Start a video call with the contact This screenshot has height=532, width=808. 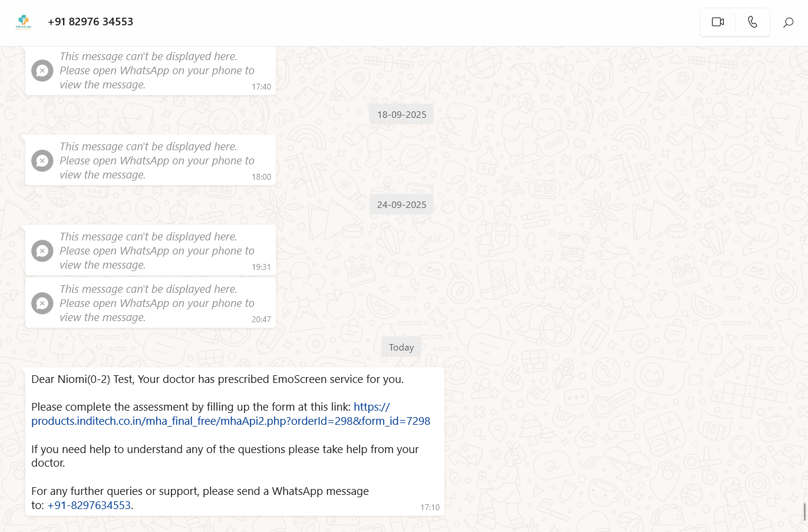point(717,22)
